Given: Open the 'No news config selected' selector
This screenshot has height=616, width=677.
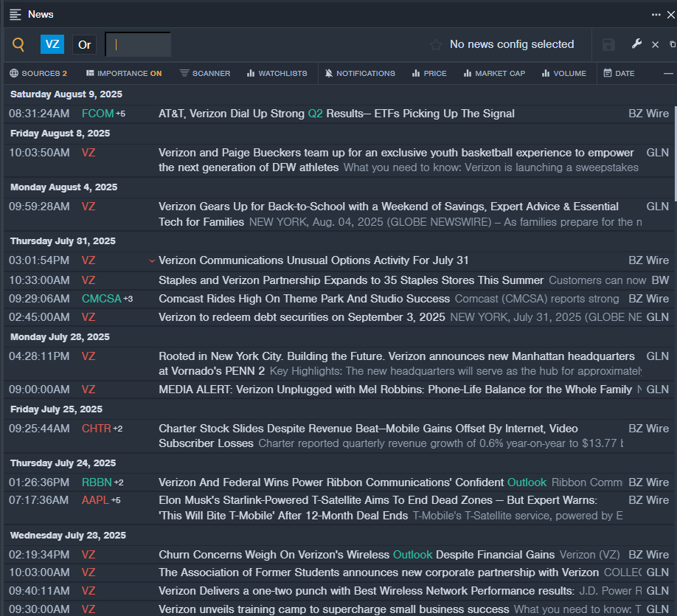Looking at the screenshot, I should 512,44.
